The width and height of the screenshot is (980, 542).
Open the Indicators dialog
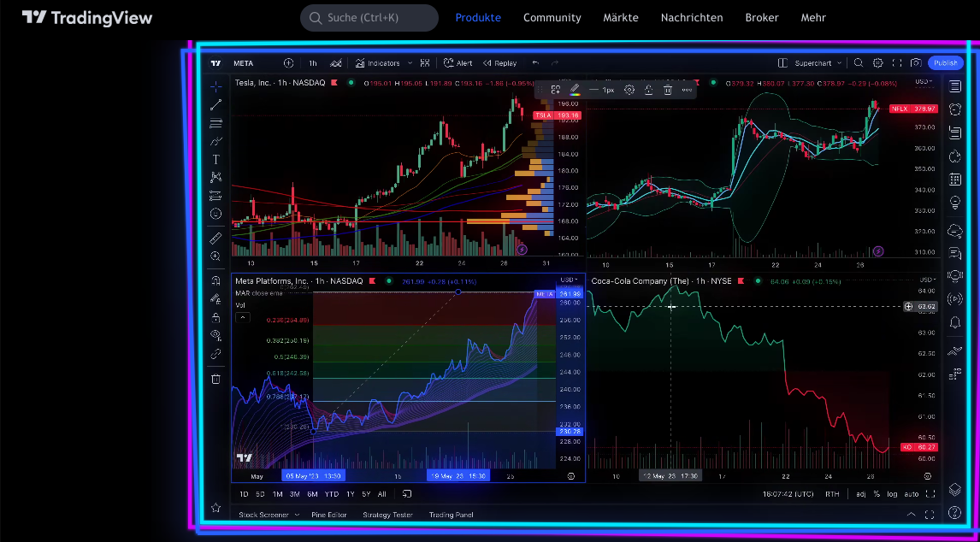click(377, 63)
